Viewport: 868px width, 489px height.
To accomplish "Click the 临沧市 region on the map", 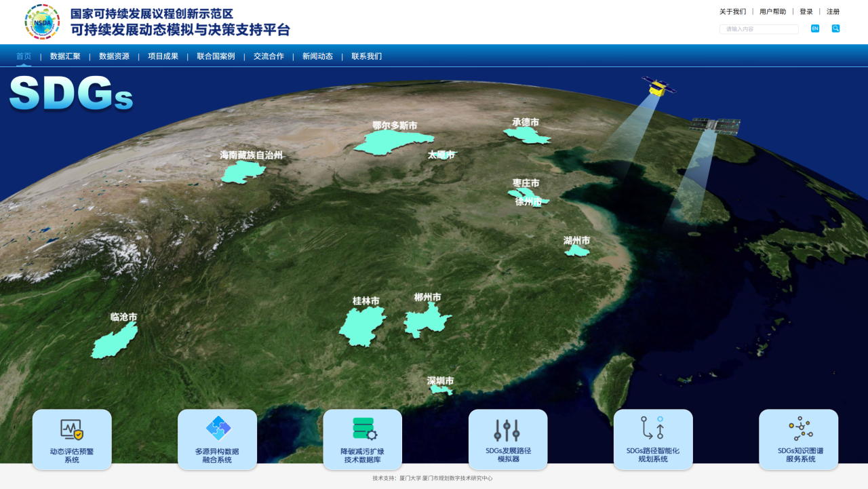I will 114,343.
